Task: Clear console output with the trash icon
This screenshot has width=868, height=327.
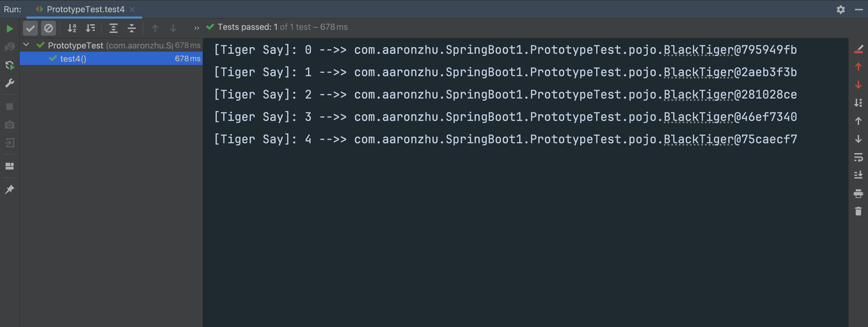Action: point(858,211)
